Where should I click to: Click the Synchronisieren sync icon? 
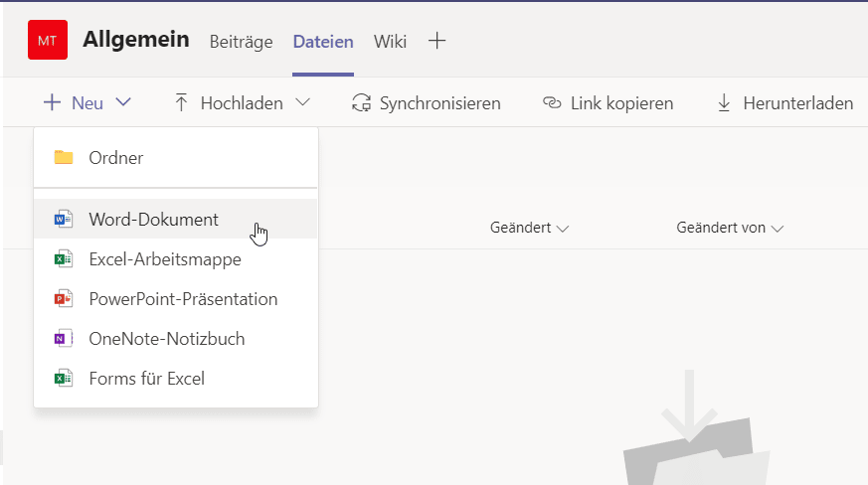(x=362, y=103)
